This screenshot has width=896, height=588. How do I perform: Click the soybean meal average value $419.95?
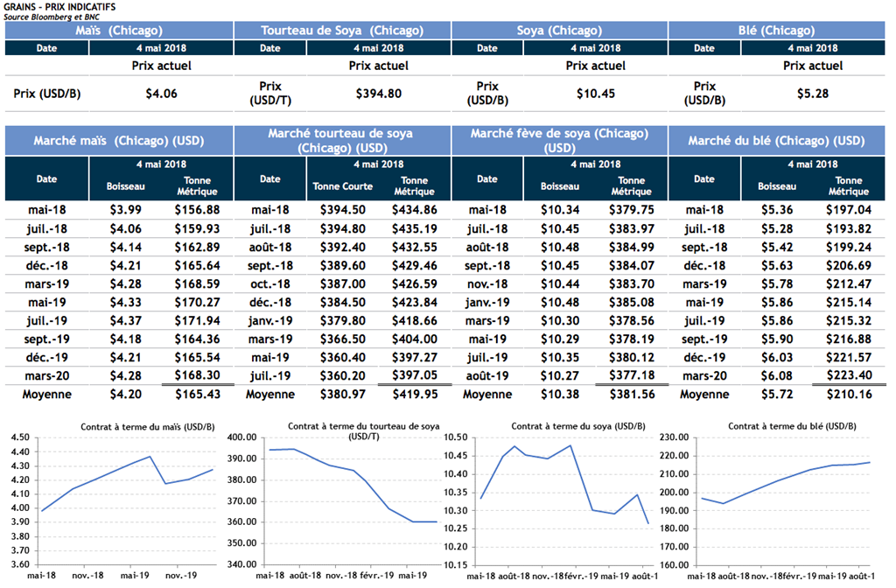click(x=414, y=395)
